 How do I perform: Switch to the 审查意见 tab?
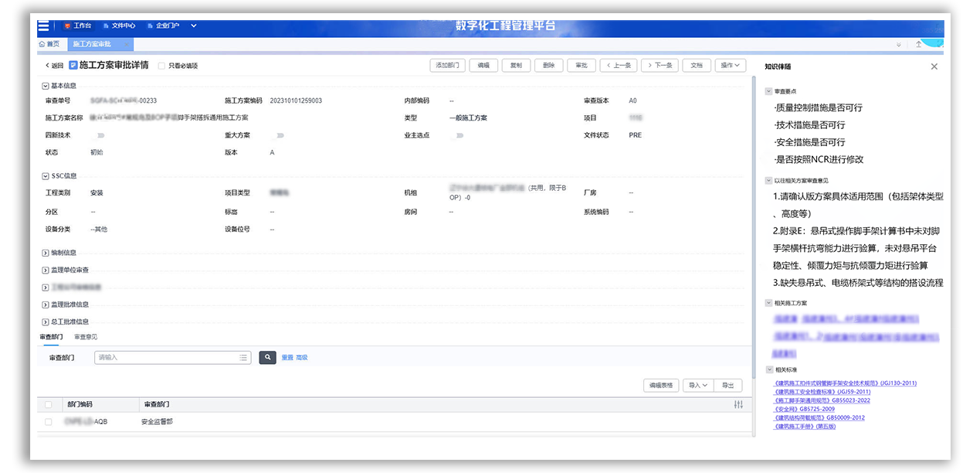[86, 337]
